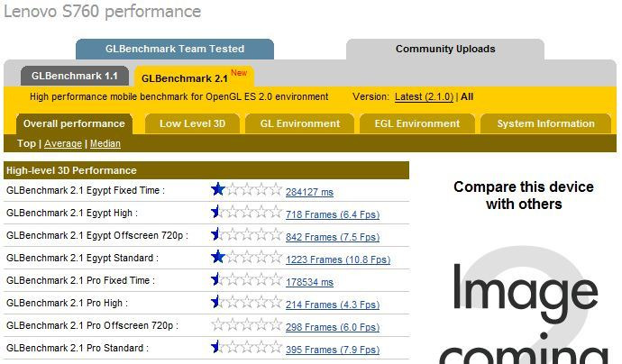Switch to Median results
Image resolution: width=622 pixels, height=364 pixels.
point(105,143)
